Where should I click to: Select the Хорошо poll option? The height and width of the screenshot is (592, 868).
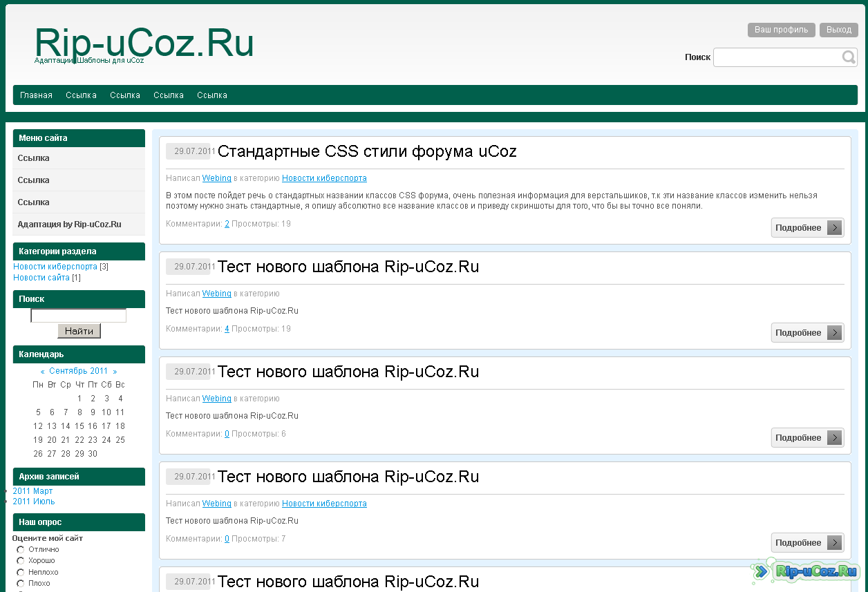(x=21, y=561)
